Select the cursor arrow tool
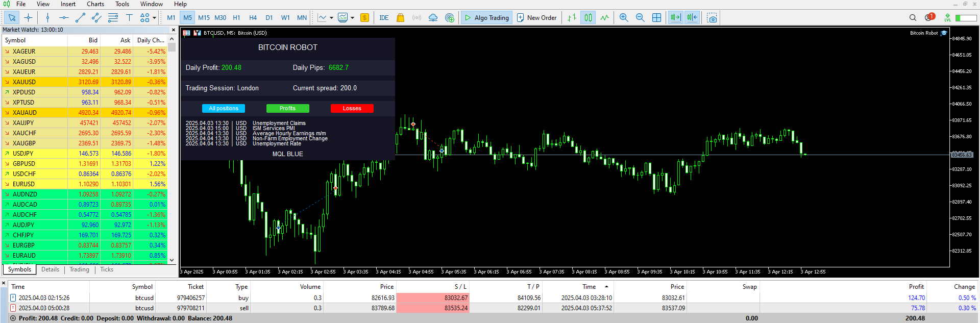980x323 pixels. point(12,18)
